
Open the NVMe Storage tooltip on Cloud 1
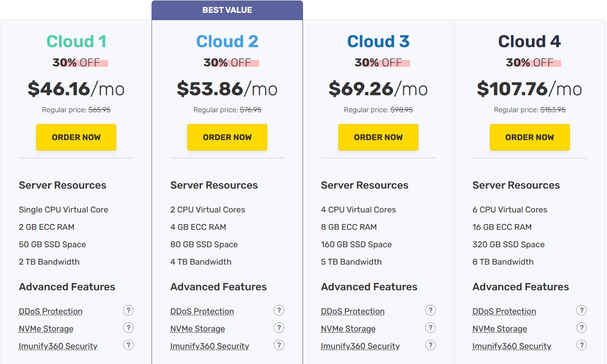[128, 328]
